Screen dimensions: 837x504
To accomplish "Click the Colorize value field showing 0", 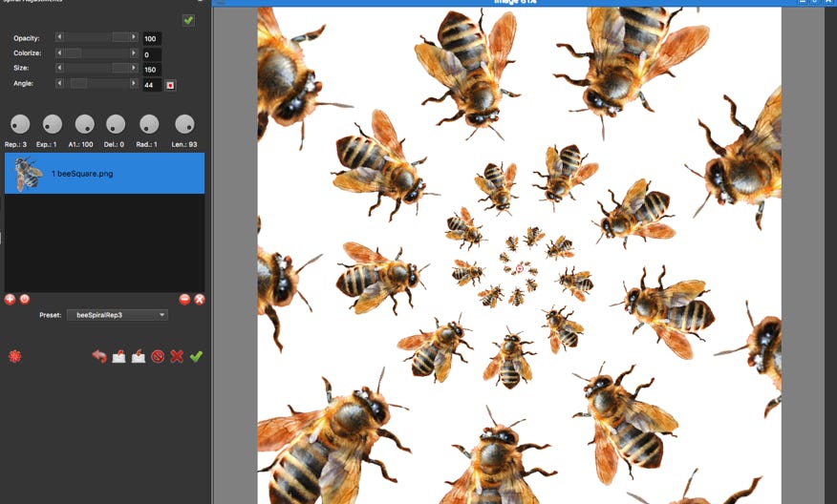I will [152, 54].
